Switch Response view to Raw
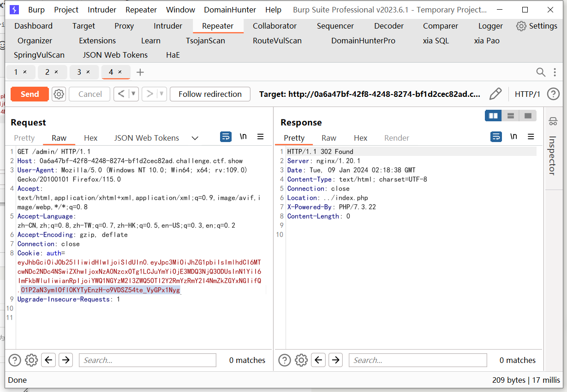 pyautogui.click(x=329, y=138)
